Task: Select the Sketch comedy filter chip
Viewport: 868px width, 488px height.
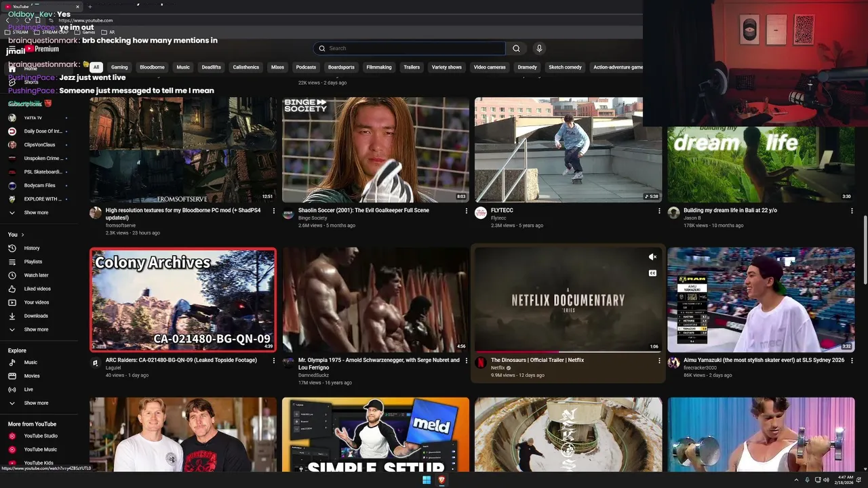Action: (x=565, y=67)
